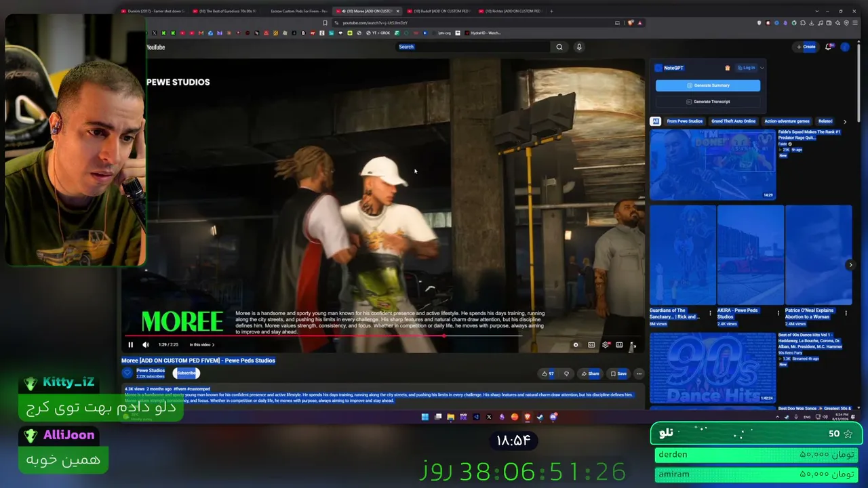Viewport: 868px width, 488px height.
Task: Open options for the AKIRA video
Action: click(778, 313)
